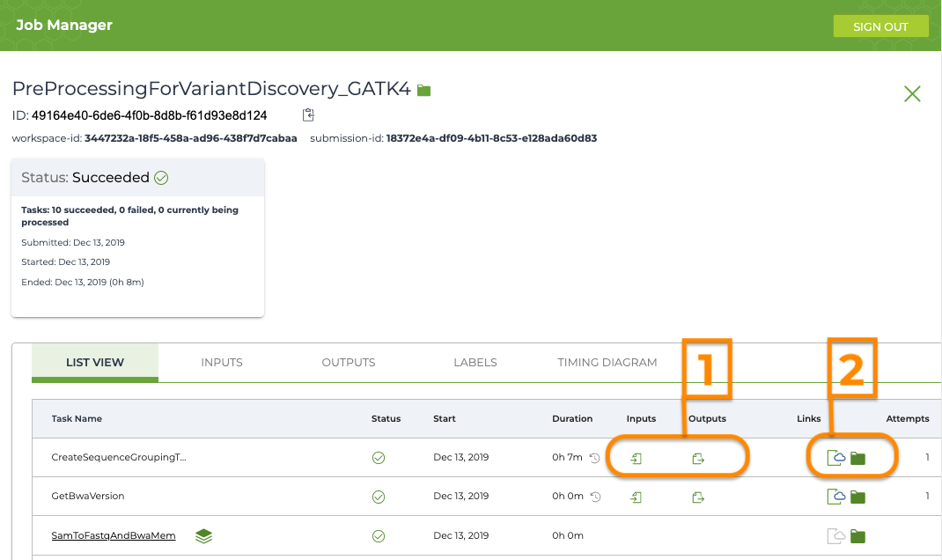Open inputs icon for GetBwaVersion task
Viewport: 942px width, 560px height.
click(637, 497)
